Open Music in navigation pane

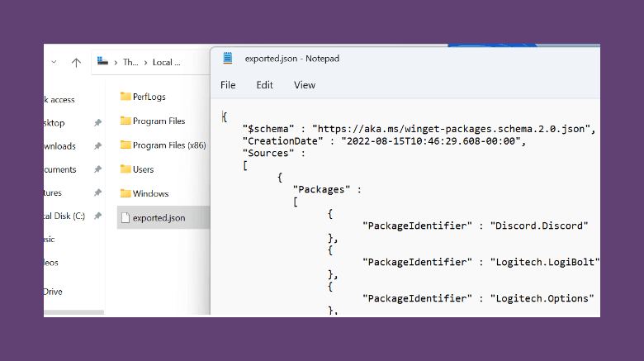point(50,240)
